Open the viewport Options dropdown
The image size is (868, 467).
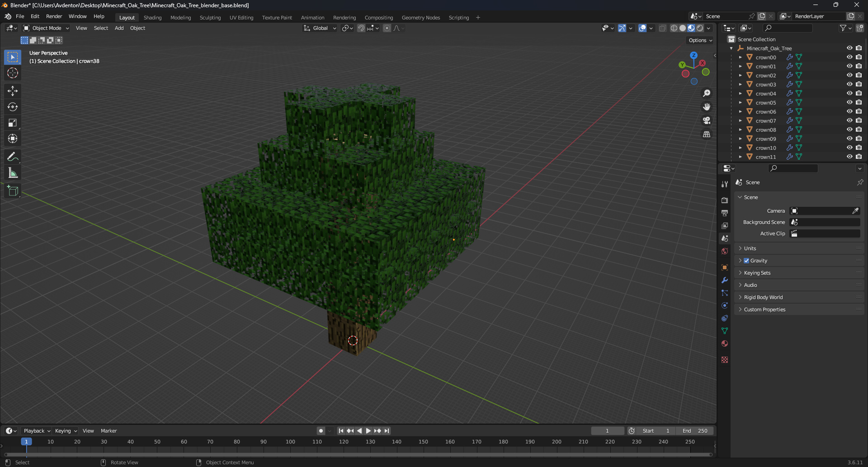click(x=700, y=40)
